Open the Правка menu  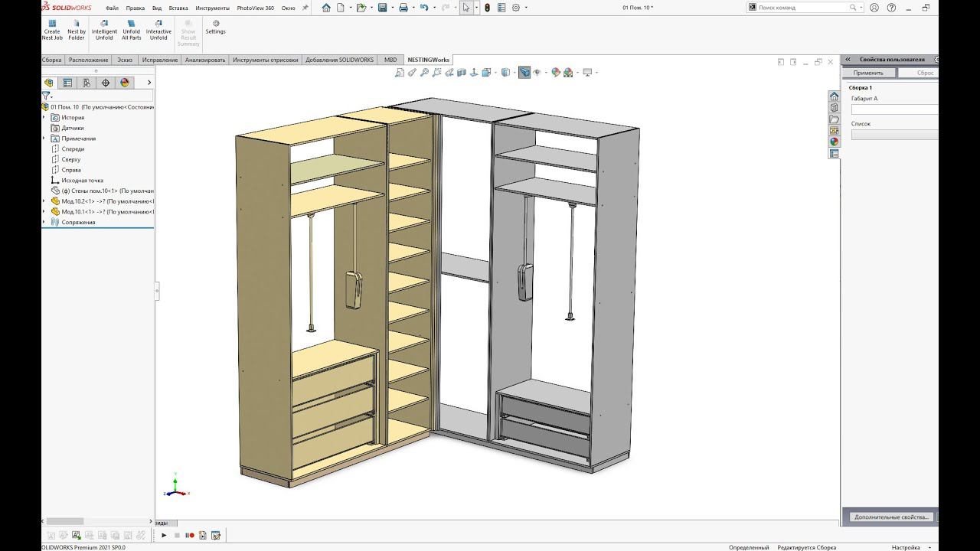point(136,8)
